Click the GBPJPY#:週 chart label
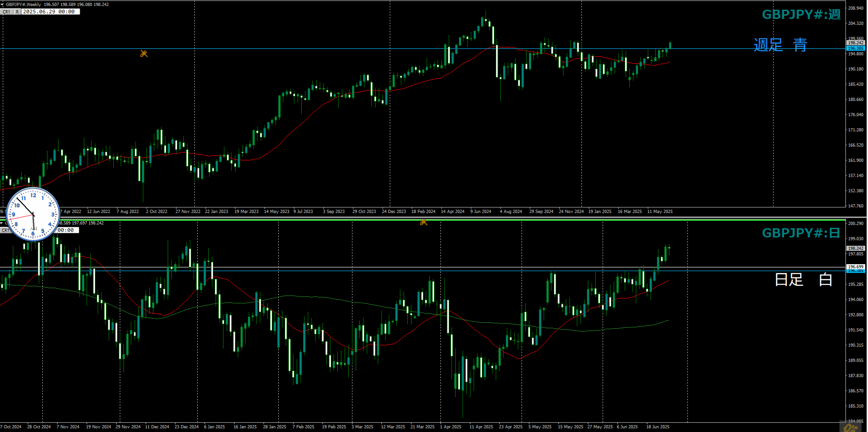 click(801, 14)
